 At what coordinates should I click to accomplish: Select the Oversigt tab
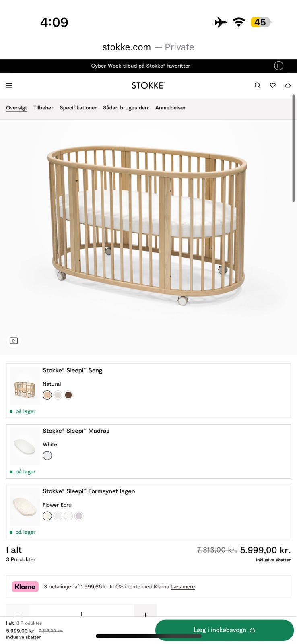point(16,108)
